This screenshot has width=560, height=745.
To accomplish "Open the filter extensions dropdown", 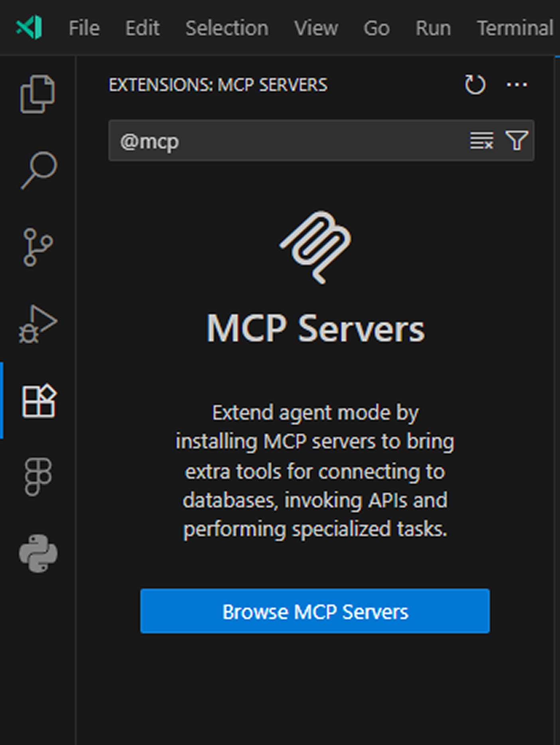I will coord(517,140).
